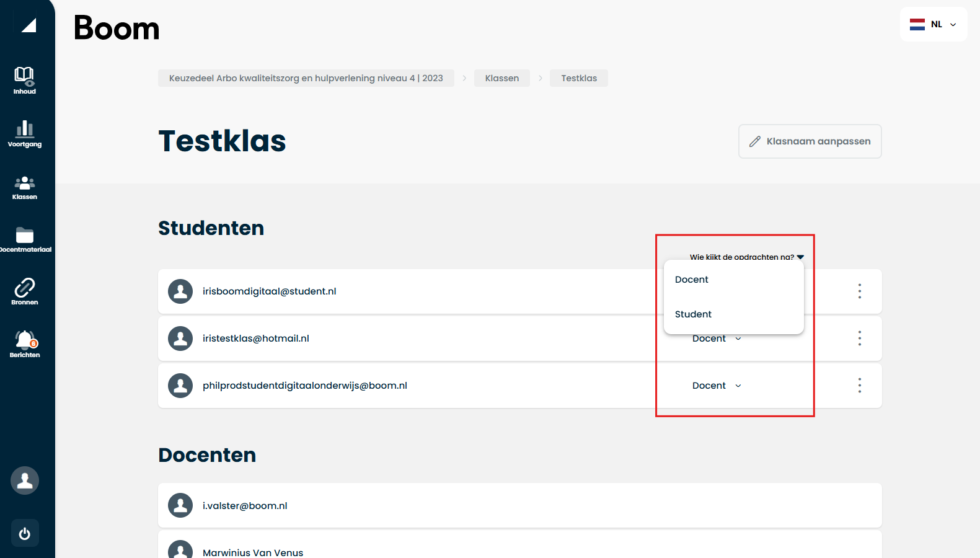This screenshot has width=980, height=558.
Task: Select Student from the open dropdown list
Action: pyautogui.click(x=693, y=314)
